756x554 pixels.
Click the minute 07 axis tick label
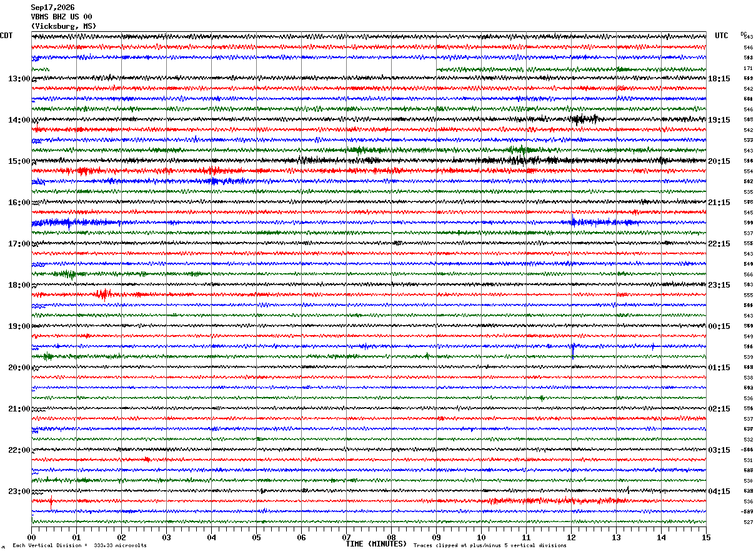(x=346, y=537)
